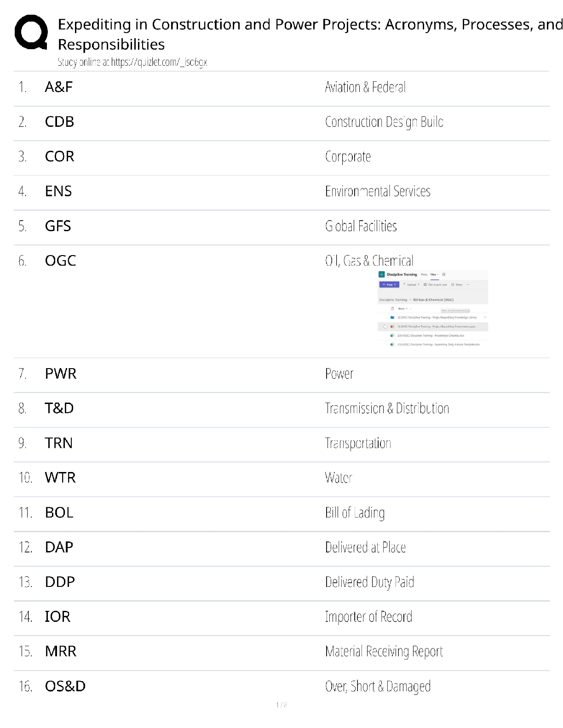563x728 pixels.
Task: Click the Share button in the toolbar
Action: (x=457, y=284)
